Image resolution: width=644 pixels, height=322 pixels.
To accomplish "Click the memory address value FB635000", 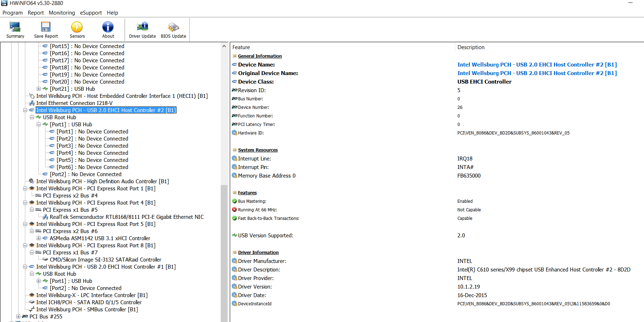I will click(469, 175).
